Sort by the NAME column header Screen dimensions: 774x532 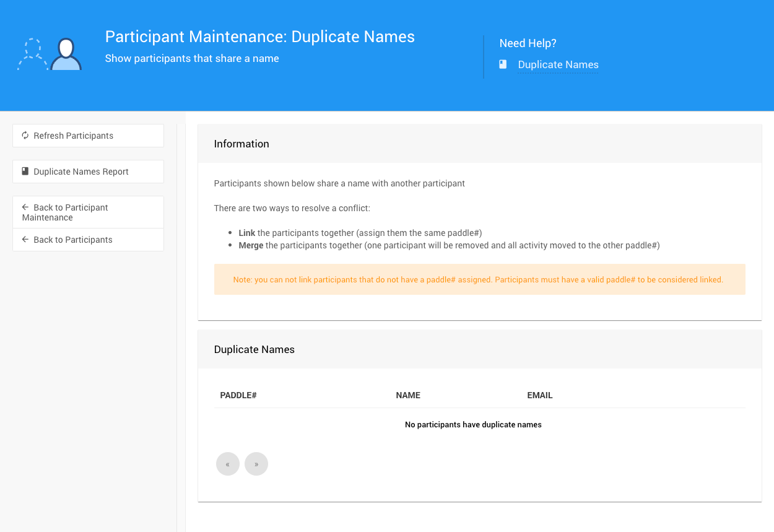[x=408, y=395]
